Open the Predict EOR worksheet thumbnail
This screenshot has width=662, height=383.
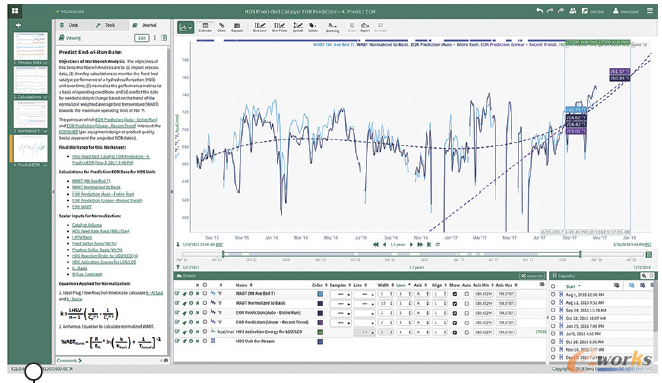[x=30, y=149]
